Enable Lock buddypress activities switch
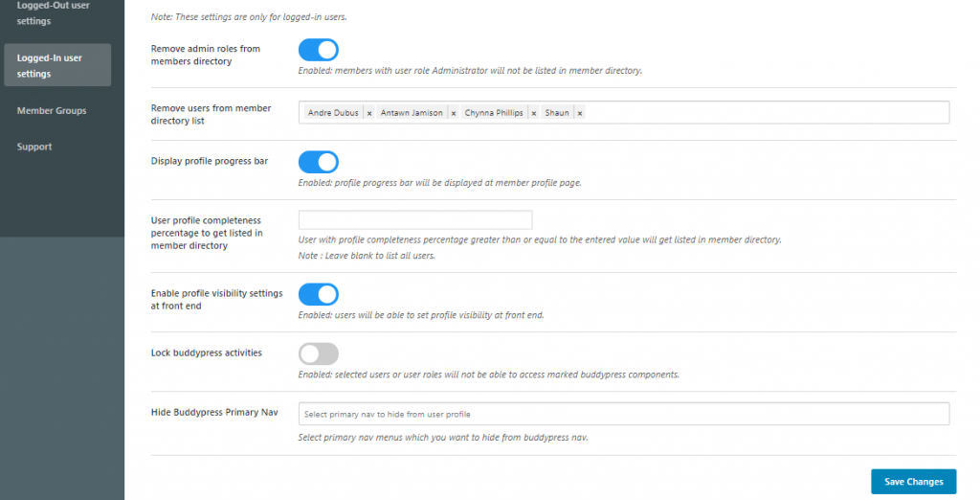Viewport: 980px width, 500px height. pos(319,353)
